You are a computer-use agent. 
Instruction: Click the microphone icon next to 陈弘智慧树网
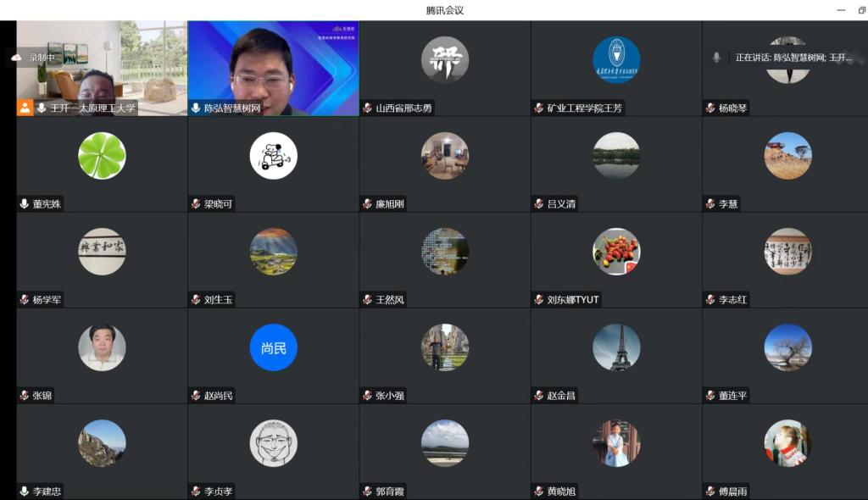[196, 108]
